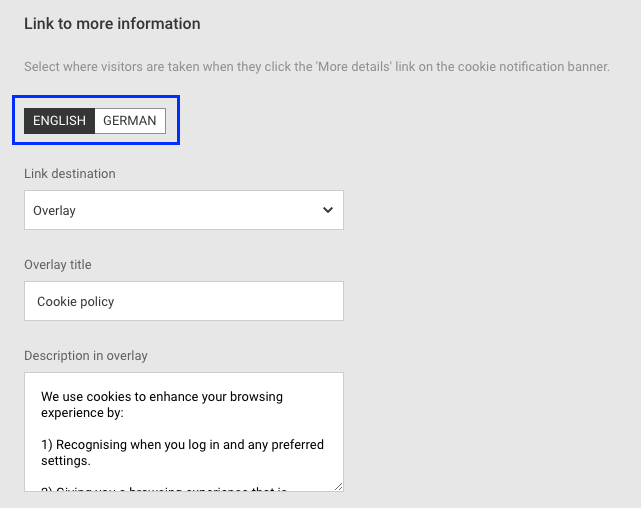Image resolution: width=641 pixels, height=508 pixels.
Task: Click the 'Description in overlay' label
Action: [86, 355]
